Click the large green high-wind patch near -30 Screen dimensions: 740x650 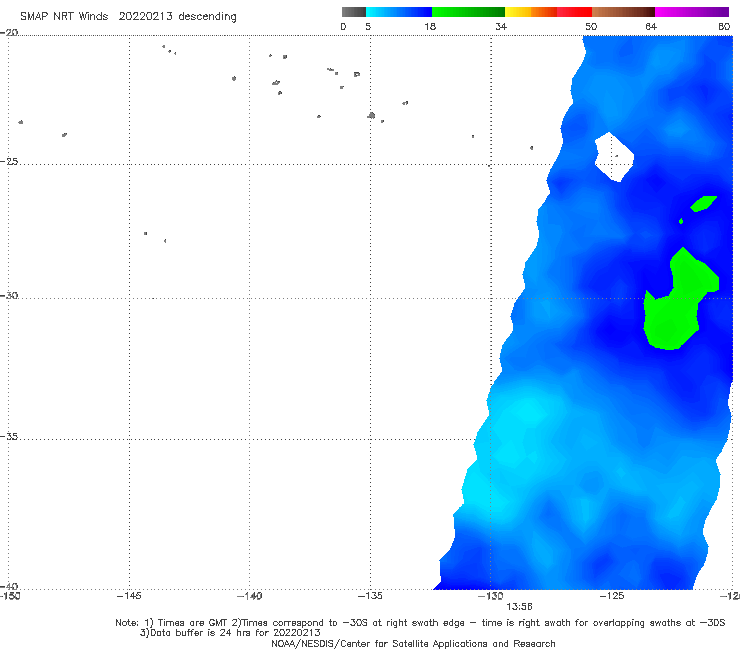(x=673, y=316)
